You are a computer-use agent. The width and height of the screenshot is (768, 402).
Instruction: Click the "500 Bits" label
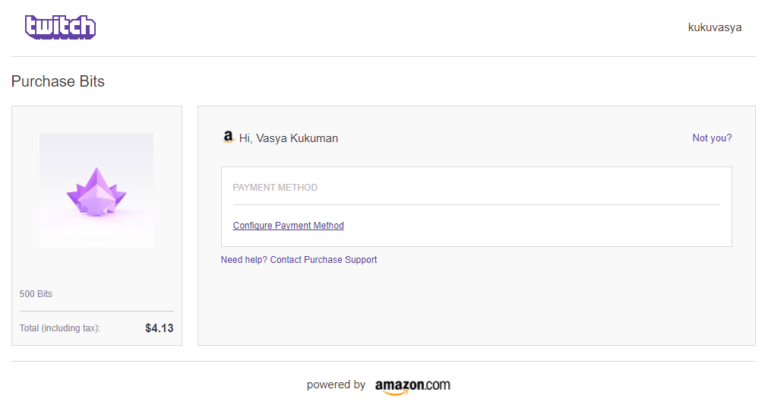(x=36, y=294)
